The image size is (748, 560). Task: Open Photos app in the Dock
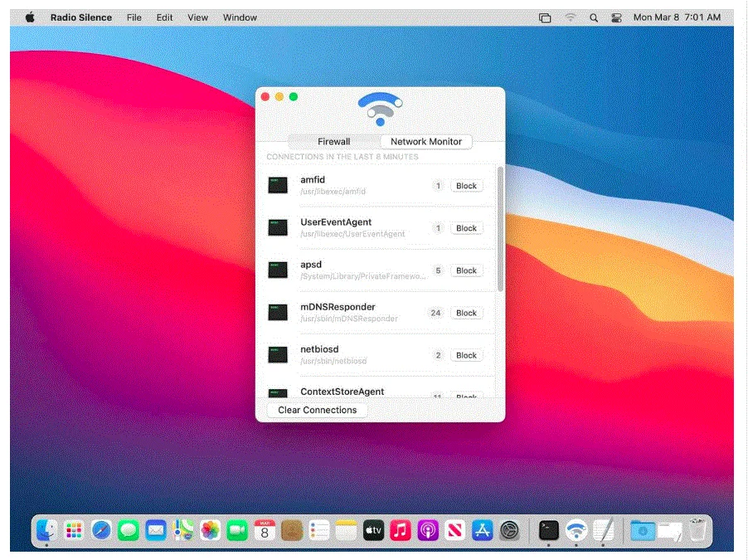tap(210, 530)
